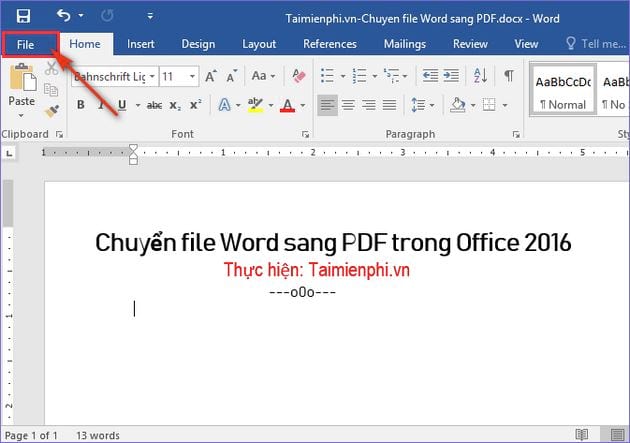Viewport: 630px width, 443px height.
Task: Click Decrease Indent icon
Action: tap(430, 76)
